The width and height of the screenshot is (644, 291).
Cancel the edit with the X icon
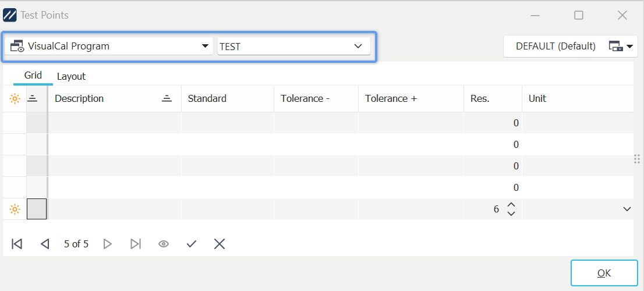coord(220,244)
